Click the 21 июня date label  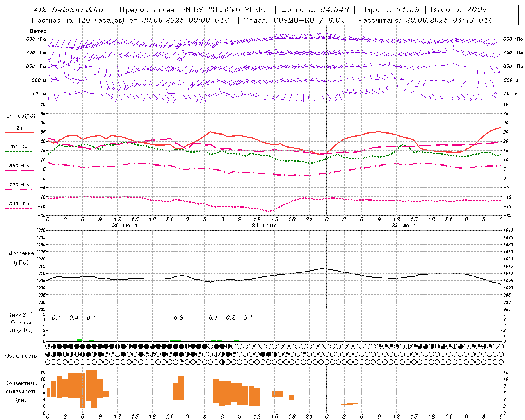(x=264, y=225)
